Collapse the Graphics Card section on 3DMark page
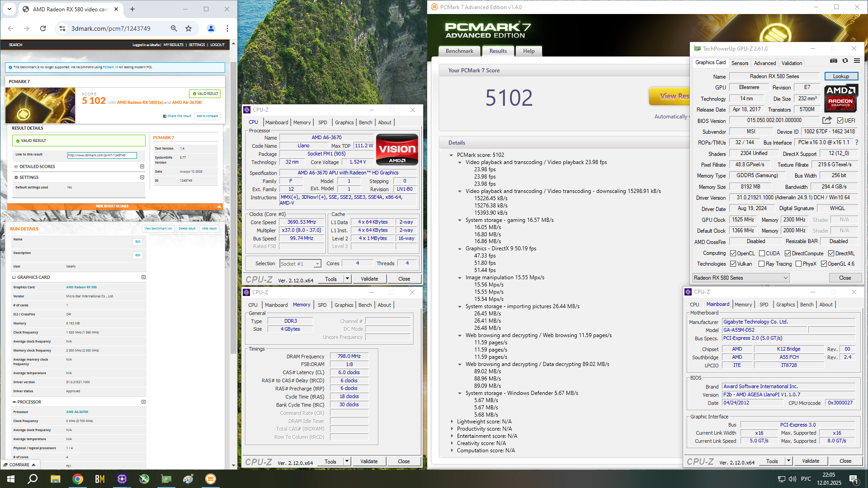 click(x=143, y=277)
